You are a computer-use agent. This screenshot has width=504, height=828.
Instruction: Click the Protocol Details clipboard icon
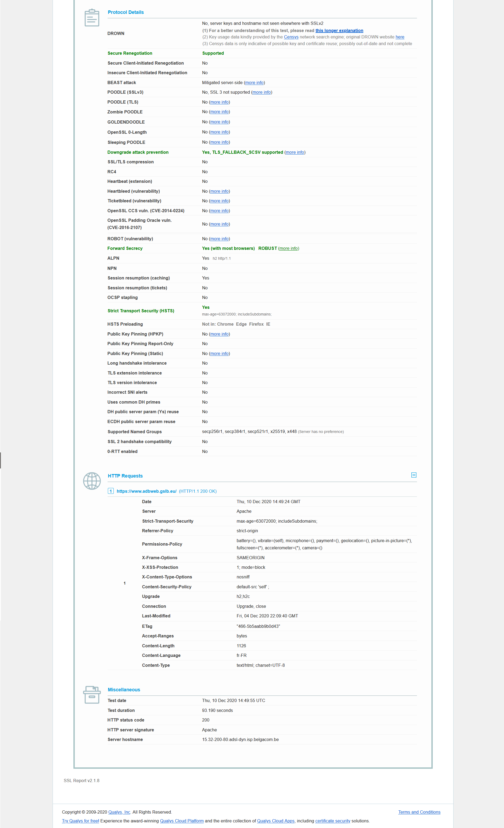pos(92,18)
